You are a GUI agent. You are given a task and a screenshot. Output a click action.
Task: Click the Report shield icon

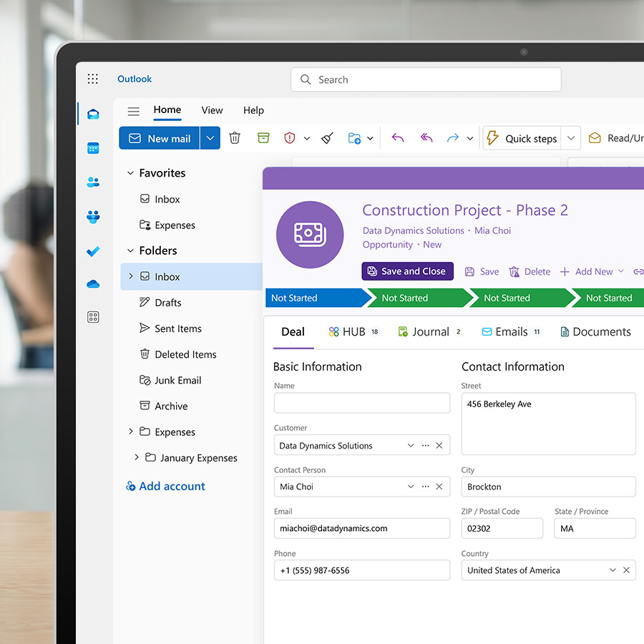pos(290,137)
